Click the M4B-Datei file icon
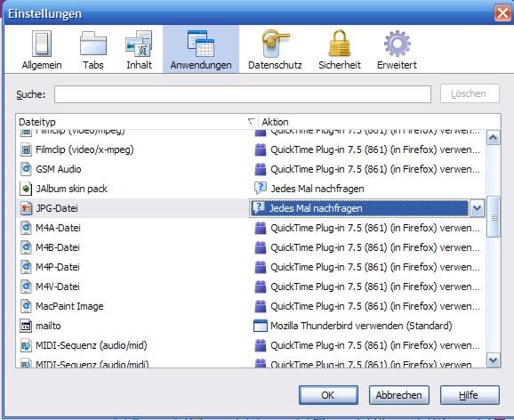 [x=26, y=247]
